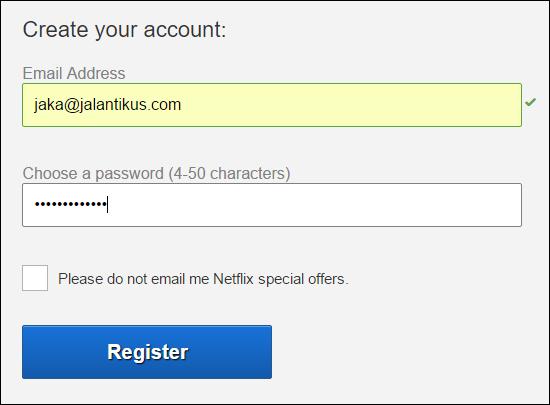Click the word "account:" in heading

pos(185,30)
